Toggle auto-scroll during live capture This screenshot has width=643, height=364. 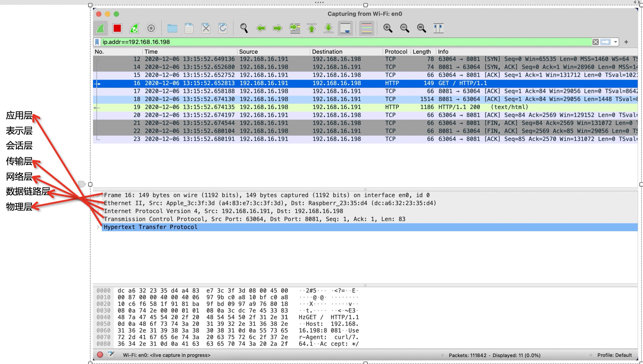click(345, 28)
